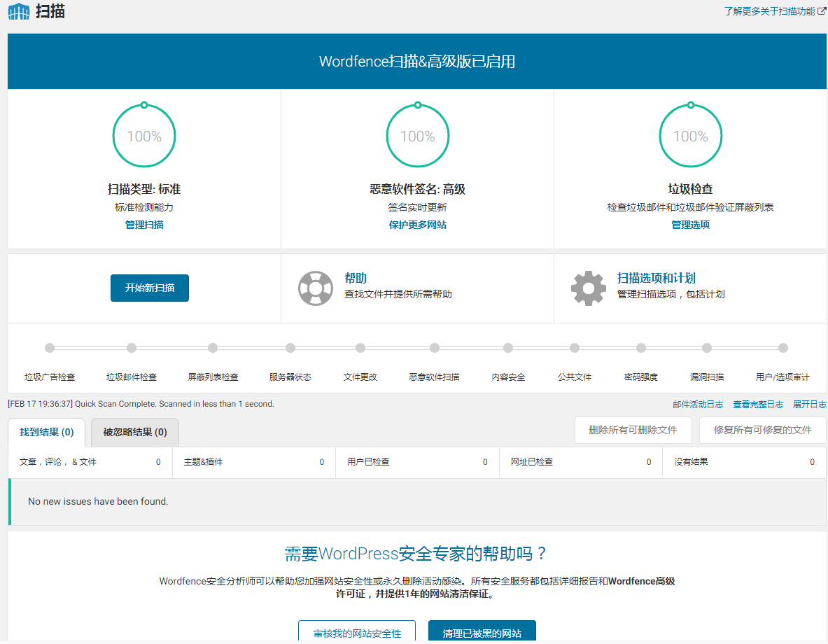Click the 文件更改 stage label
Image resolution: width=828 pixels, height=644 pixels.
click(360, 377)
